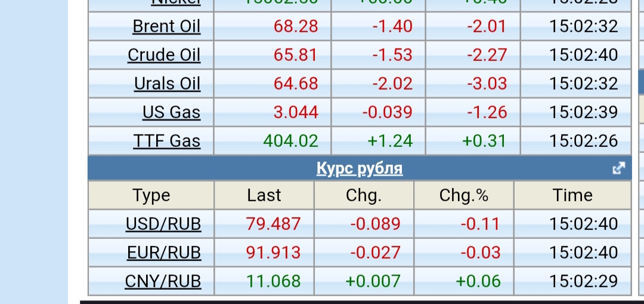Click the Last column header

pyautogui.click(x=264, y=195)
